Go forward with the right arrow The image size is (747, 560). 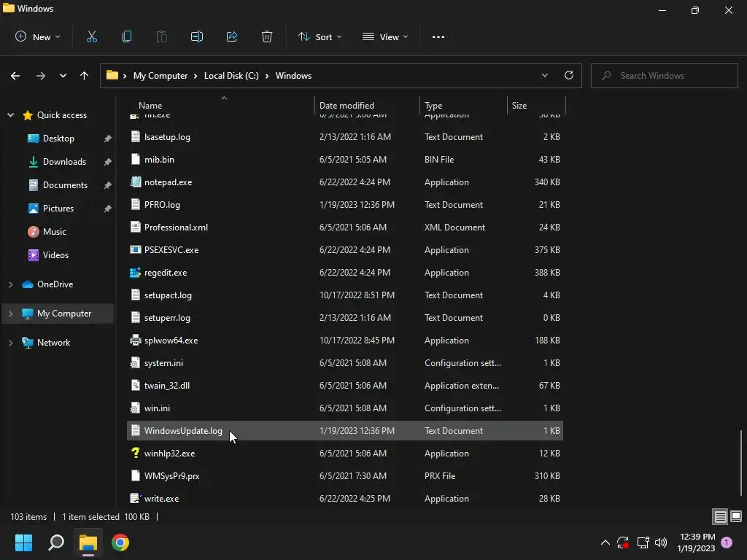[x=41, y=76]
